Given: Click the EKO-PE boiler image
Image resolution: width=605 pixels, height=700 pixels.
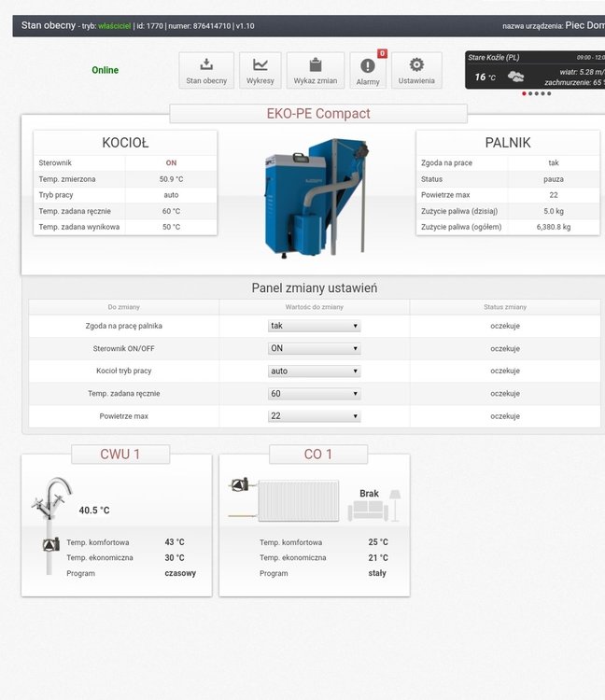Looking at the screenshot, I should (316, 197).
